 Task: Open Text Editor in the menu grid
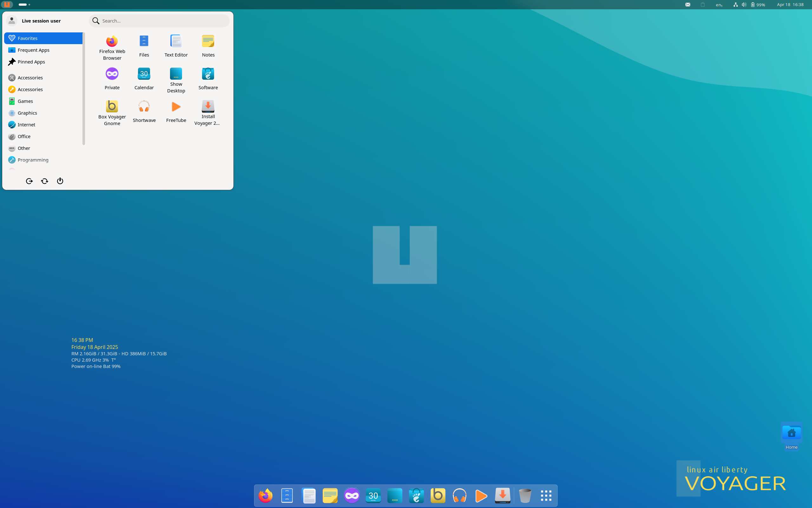tap(176, 46)
